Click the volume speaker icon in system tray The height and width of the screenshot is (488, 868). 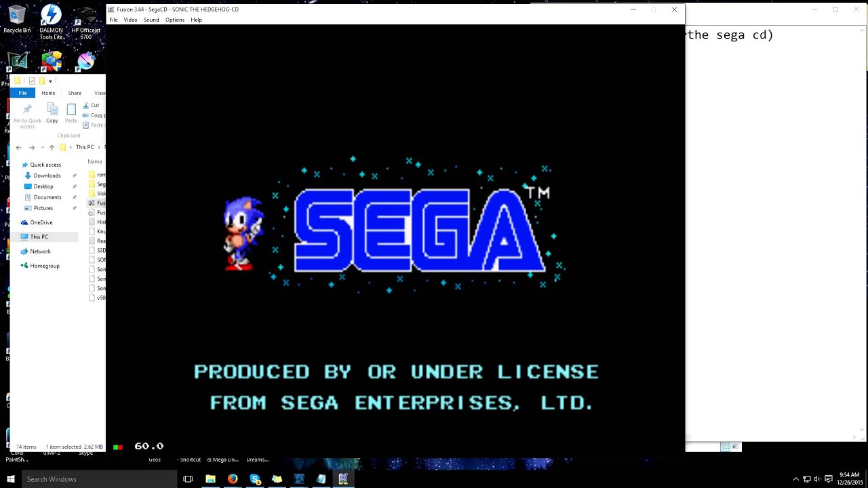pos(817,479)
